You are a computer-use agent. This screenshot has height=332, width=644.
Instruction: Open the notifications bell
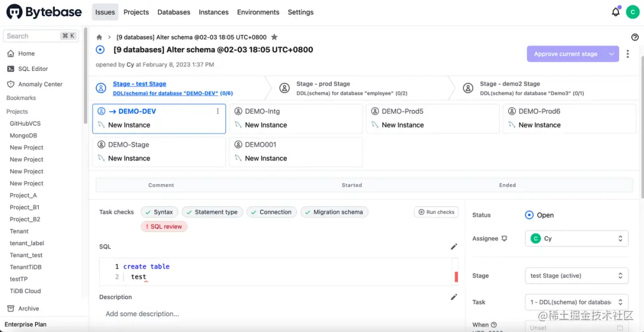click(615, 13)
